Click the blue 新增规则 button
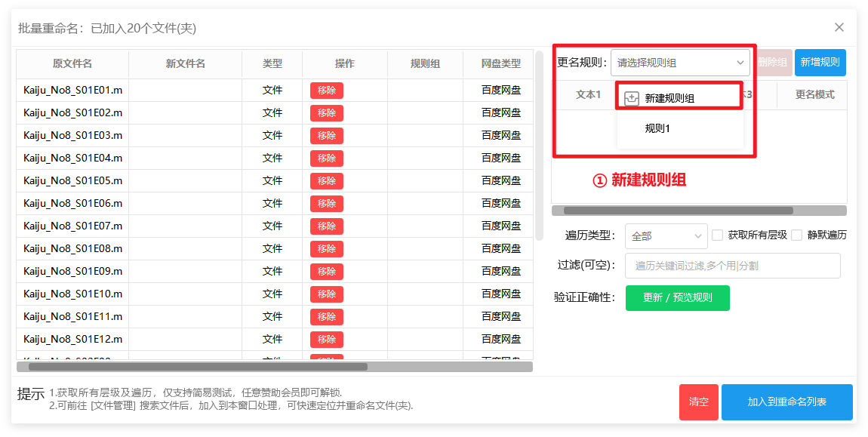The width and height of the screenshot is (868, 437). (x=820, y=63)
